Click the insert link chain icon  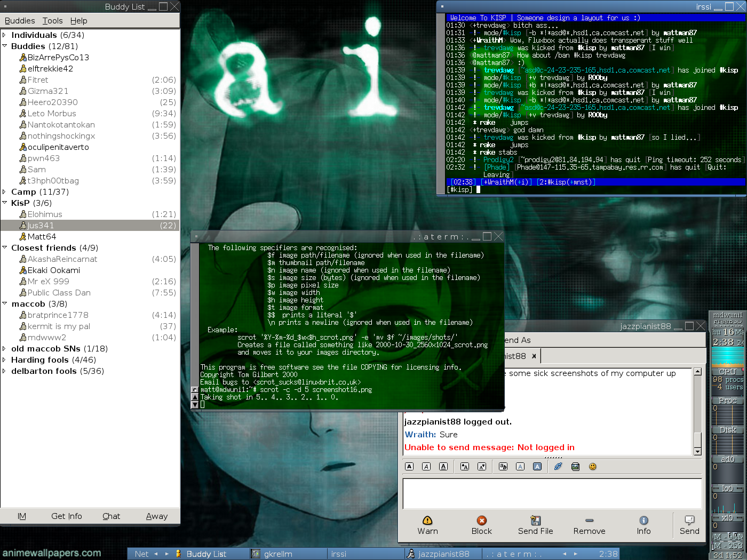(558, 467)
